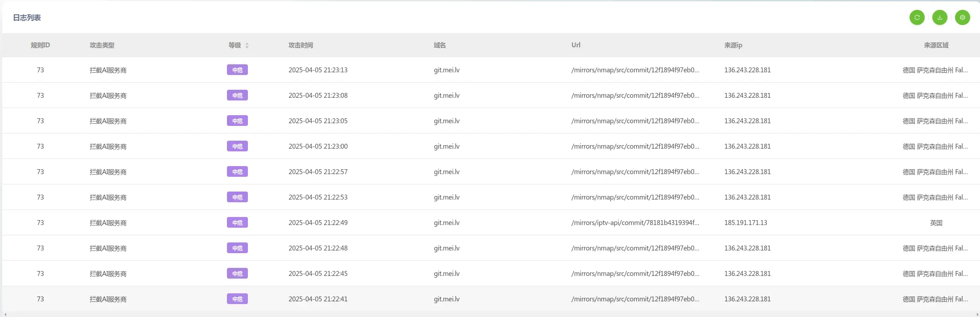Click 拦截AI服务商 in the 21:22:45 row

coord(108,274)
